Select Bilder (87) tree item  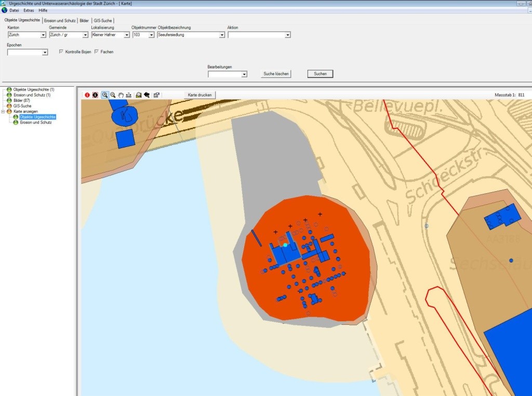tap(22, 100)
